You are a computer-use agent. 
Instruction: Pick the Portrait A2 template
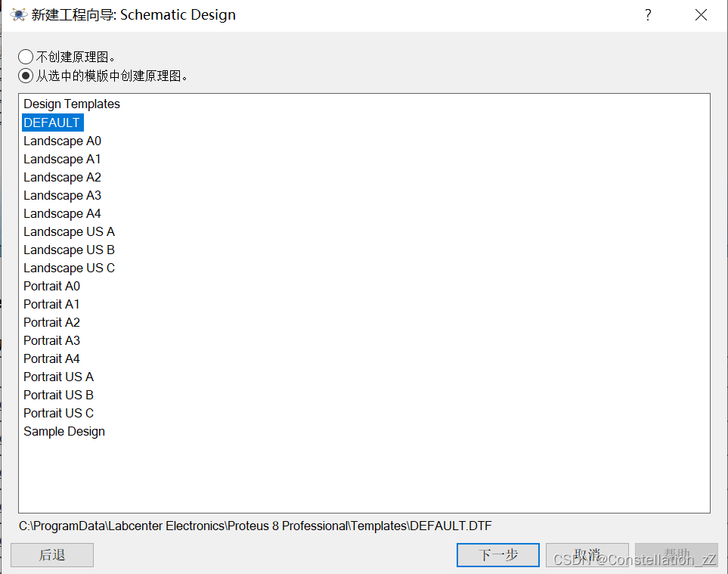(x=51, y=322)
